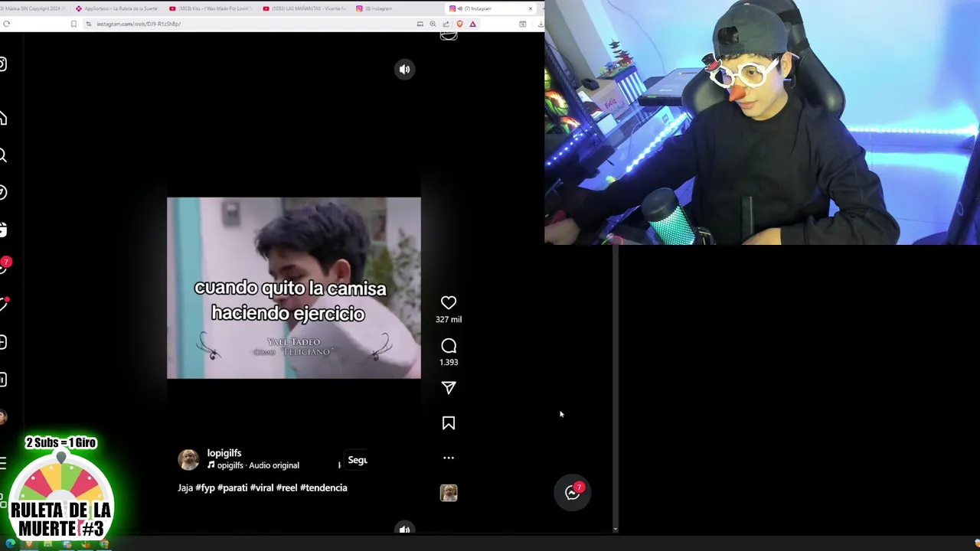The width and height of the screenshot is (980, 551).
Task: Switch to 'LAS MAÑANITAS - Vicente' tab
Action: 304,8
